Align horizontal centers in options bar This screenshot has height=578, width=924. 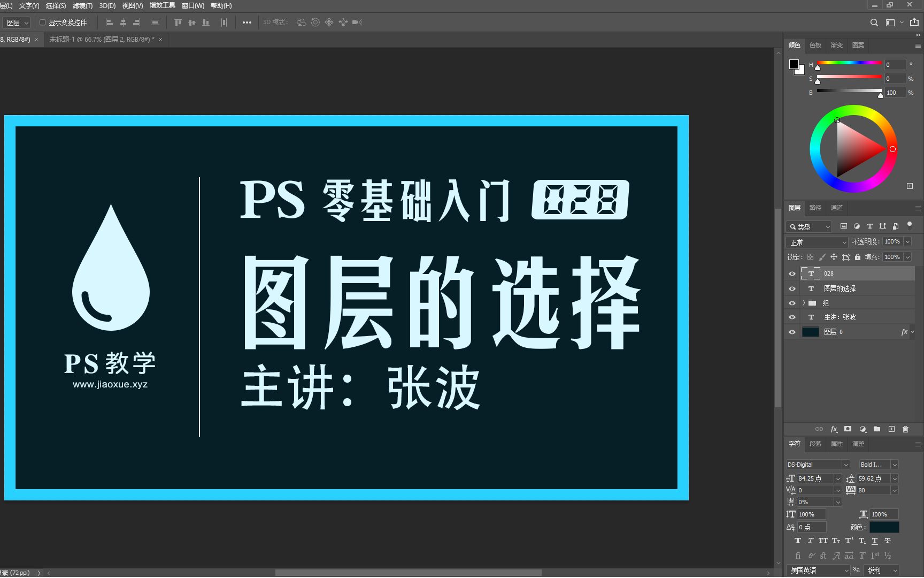123,22
